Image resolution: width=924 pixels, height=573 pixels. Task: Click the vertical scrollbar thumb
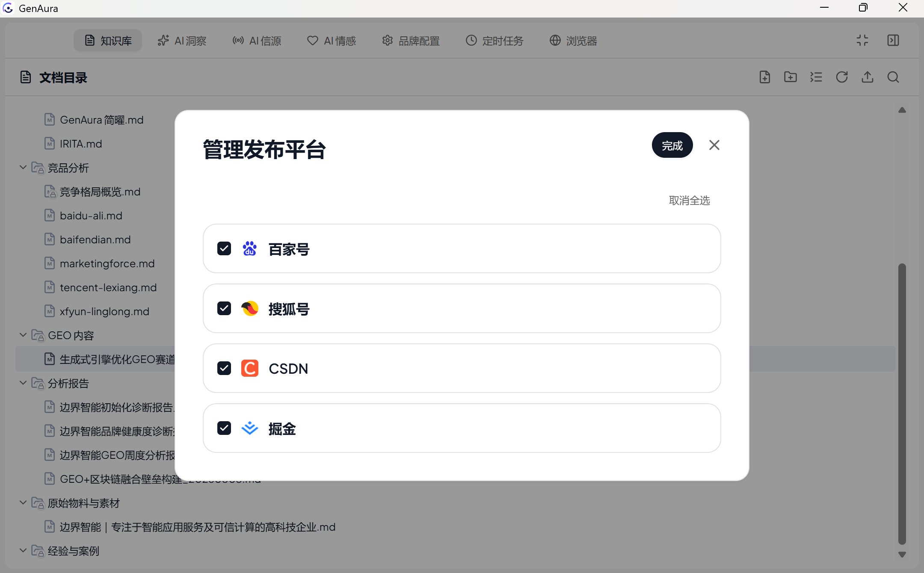click(902, 404)
